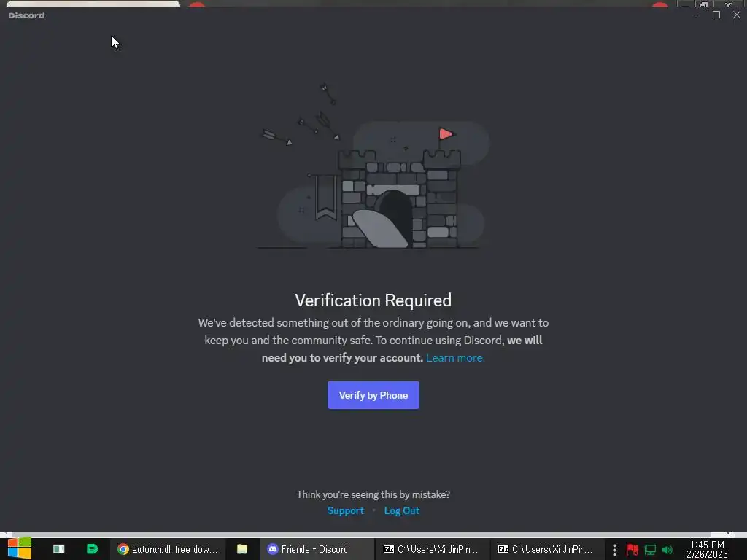Image resolution: width=747 pixels, height=560 pixels.
Task: Open File Explorer from the taskbar
Action: 242,549
